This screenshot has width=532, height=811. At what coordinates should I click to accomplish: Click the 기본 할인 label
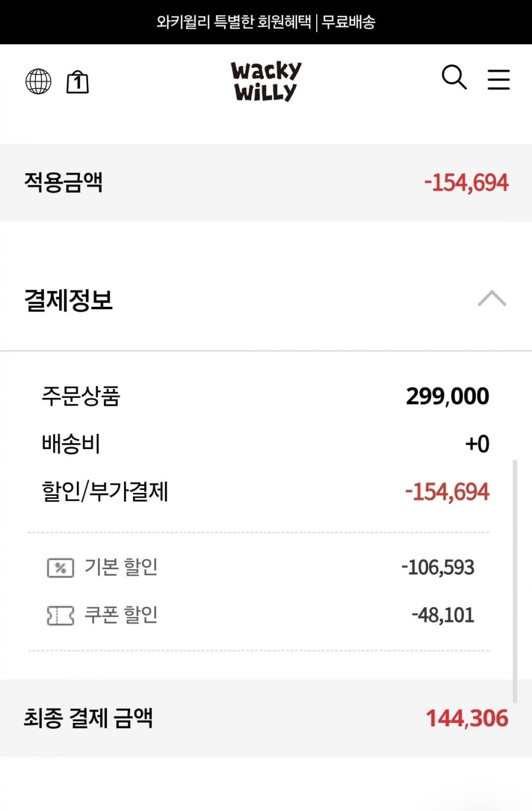[x=121, y=567]
